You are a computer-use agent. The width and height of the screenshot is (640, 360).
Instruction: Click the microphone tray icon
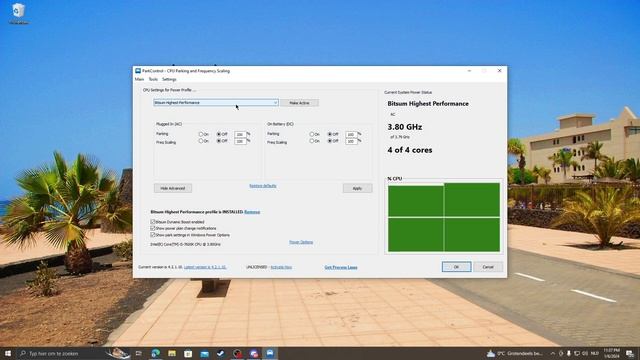pos(569,353)
